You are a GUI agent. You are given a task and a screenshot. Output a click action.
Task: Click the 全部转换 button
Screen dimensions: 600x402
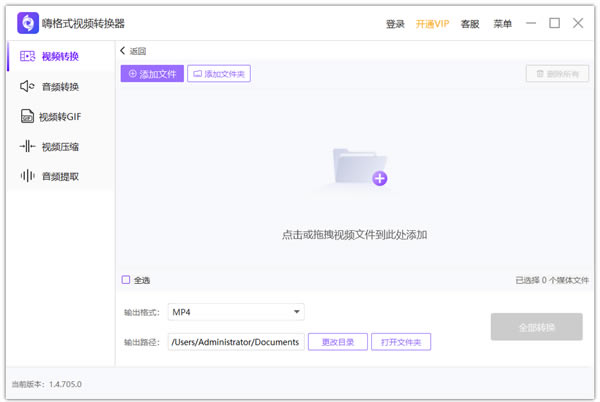click(537, 327)
